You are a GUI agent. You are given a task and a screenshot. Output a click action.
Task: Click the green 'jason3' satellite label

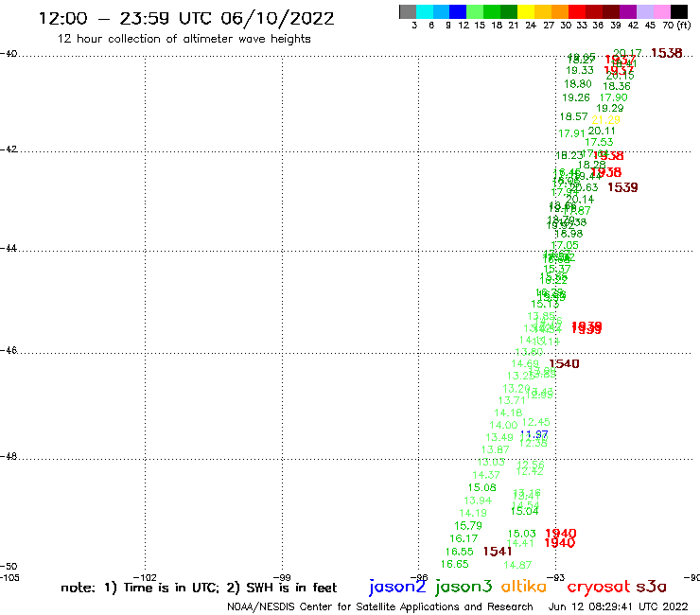click(464, 587)
